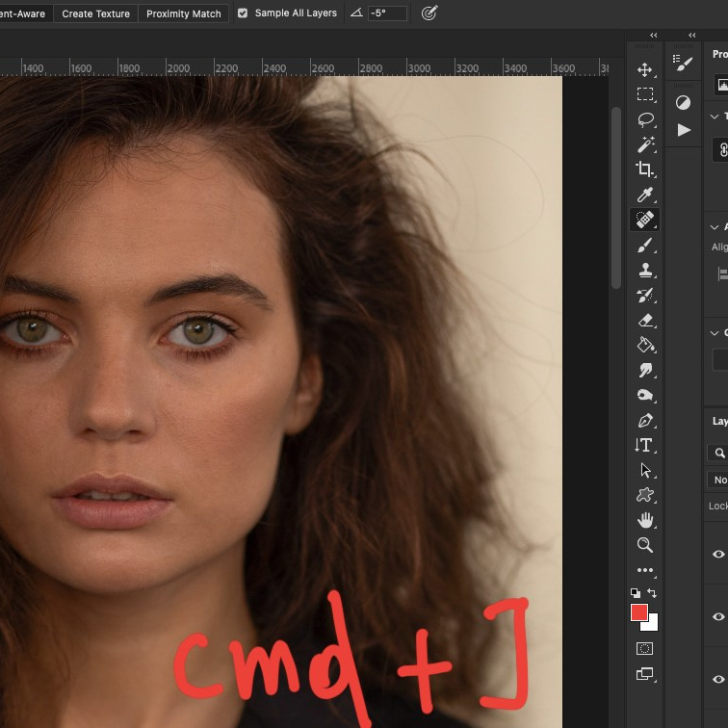Collapse the Quick Actions section chevron
Screen dimensions: 728x728
(715, 333)
